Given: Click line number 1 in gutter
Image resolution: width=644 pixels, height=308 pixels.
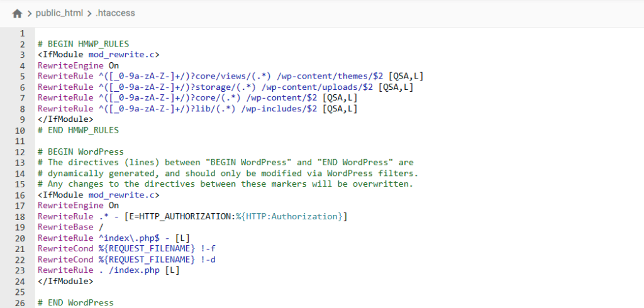Looking at the screenshot, I should 22,33.
